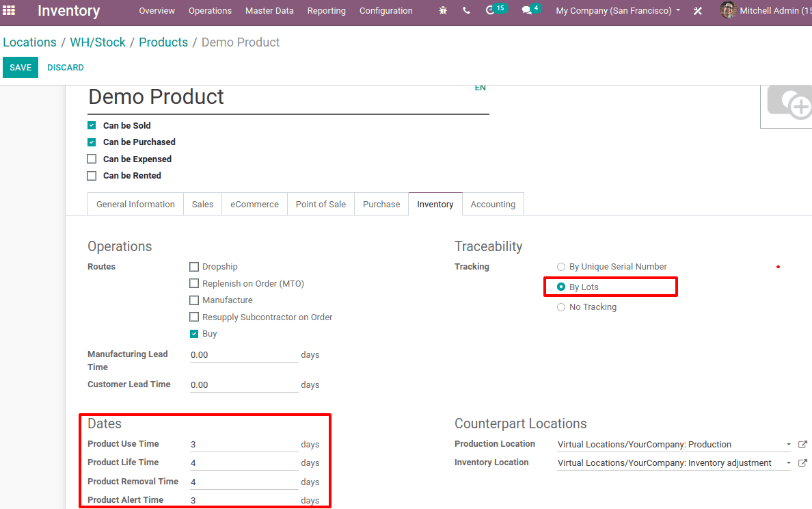812x509 pixels.
Task: Enable Can be Expensed checkbox
Action: point(92,159)
